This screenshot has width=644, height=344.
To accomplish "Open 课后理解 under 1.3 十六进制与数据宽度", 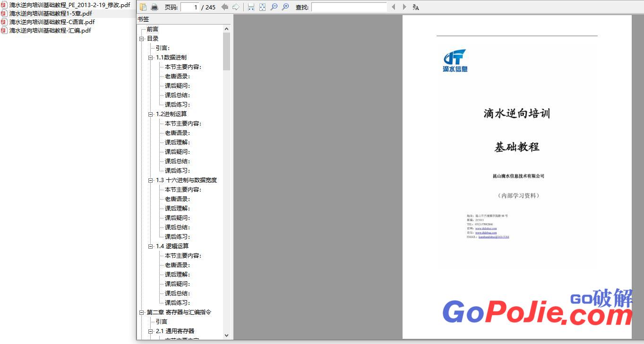I will [177, 209].
